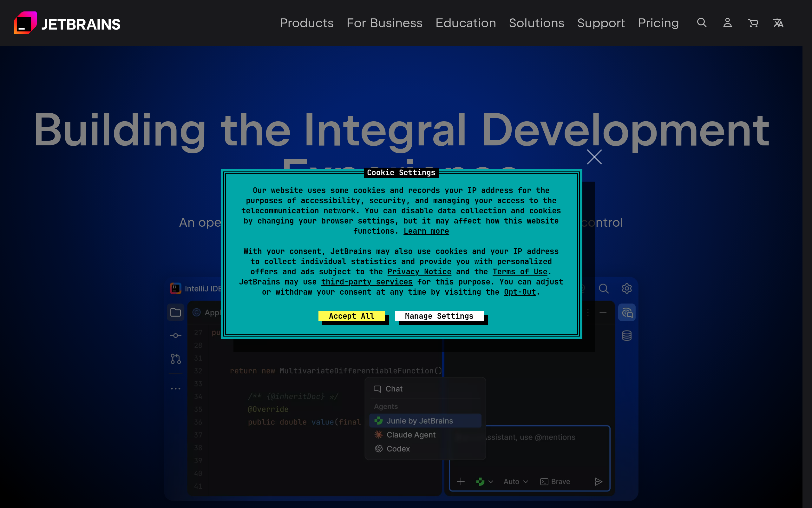
Task: Click the IntelliJ IDEA logo icon
Action: (x=175, y=288)
